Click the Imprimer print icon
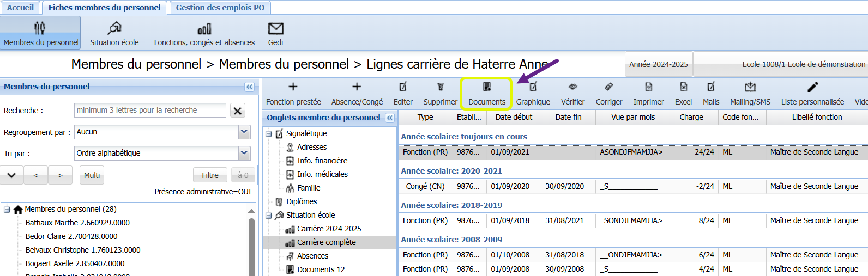This screenshot has width=868, height=276. pos(648,87)
